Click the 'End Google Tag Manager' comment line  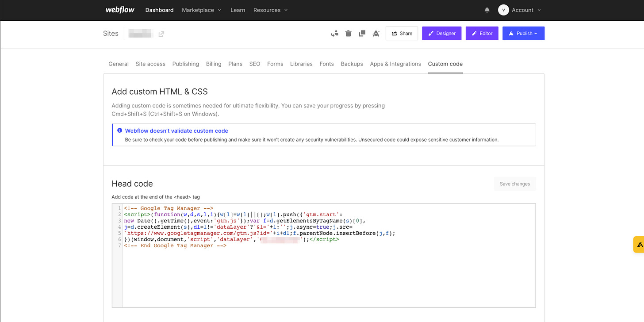pos(175,245)
